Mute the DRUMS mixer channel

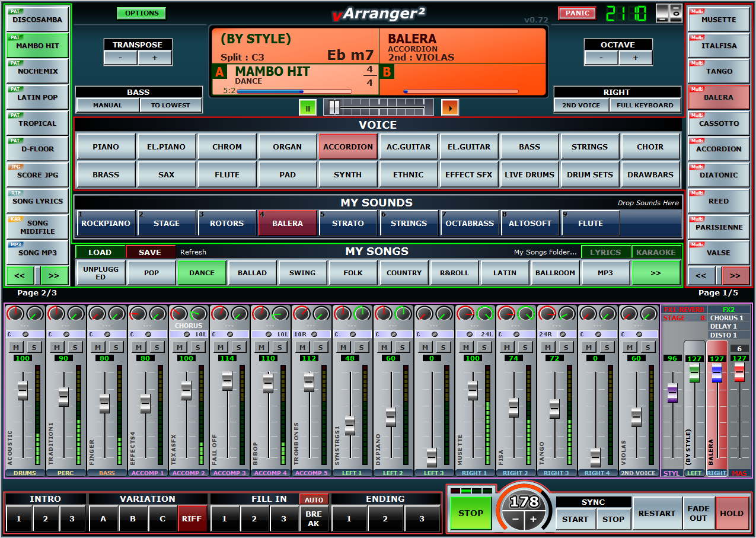coord(15,347)
